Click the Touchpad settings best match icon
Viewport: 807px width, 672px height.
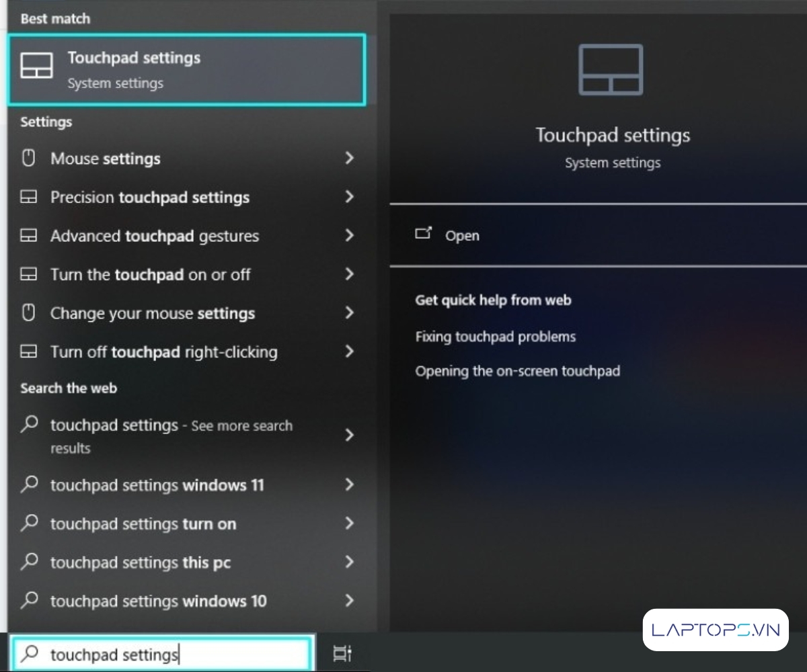click(x=36, y=66)
